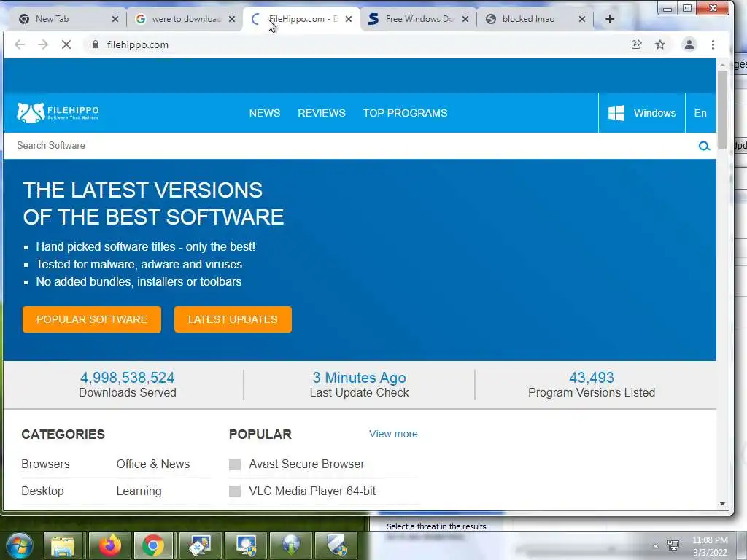Open the REVIEWS menu item
747x560 pixels.
(x=322, y=113)
